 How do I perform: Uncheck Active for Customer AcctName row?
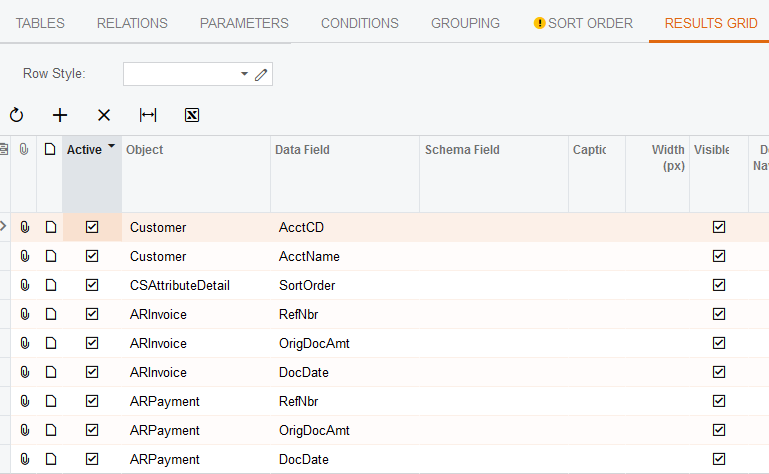point(92,256)
